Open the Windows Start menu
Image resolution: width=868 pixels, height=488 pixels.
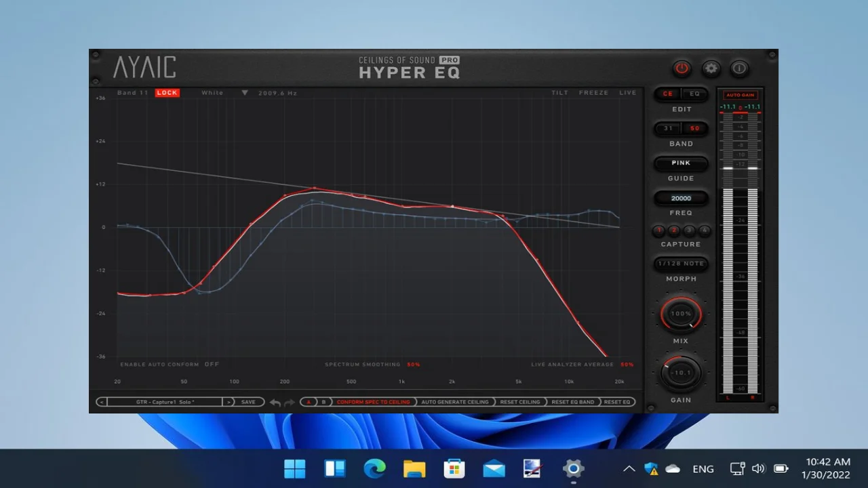point(294,468)
